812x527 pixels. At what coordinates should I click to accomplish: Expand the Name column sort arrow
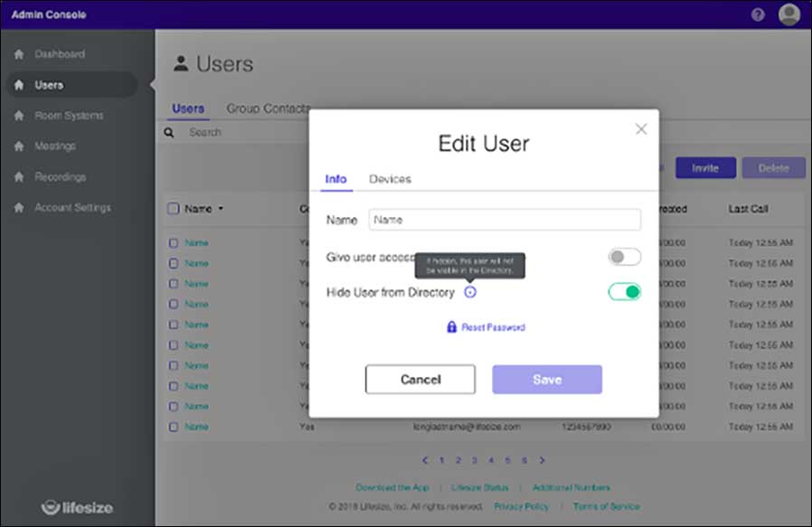pyautogui.click(x=220, y=209)
